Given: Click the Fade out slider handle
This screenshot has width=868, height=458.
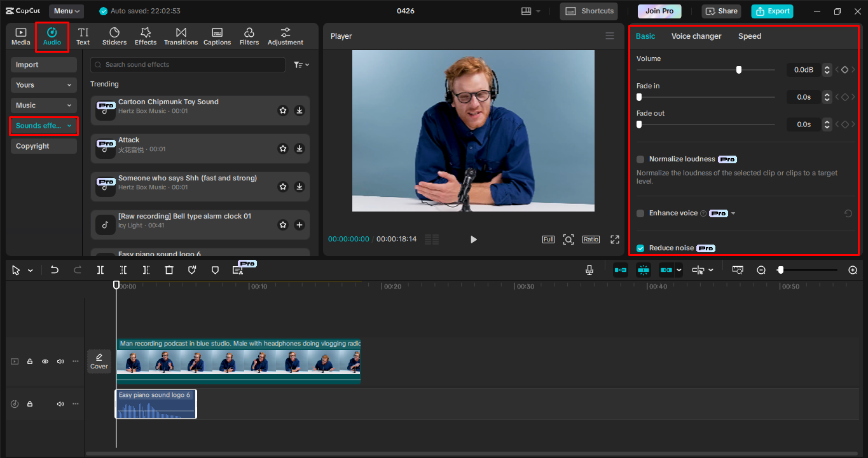Looking at the screenshot, I should pyautogui.click(x=639, y=125).
